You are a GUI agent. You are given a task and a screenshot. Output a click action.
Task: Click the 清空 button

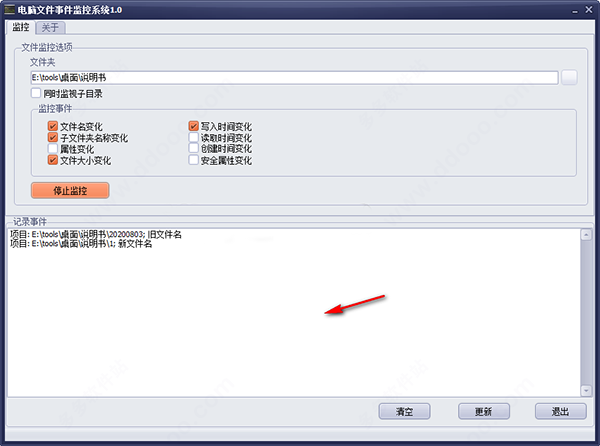[x=404, y=411]
